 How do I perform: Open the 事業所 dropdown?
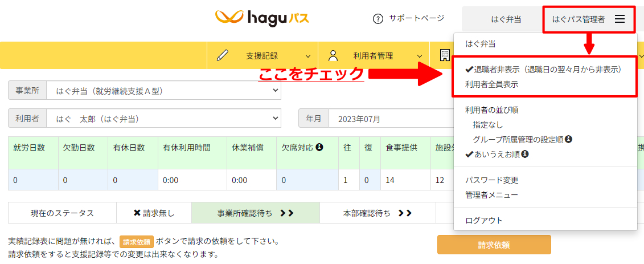tap(164, 90)
